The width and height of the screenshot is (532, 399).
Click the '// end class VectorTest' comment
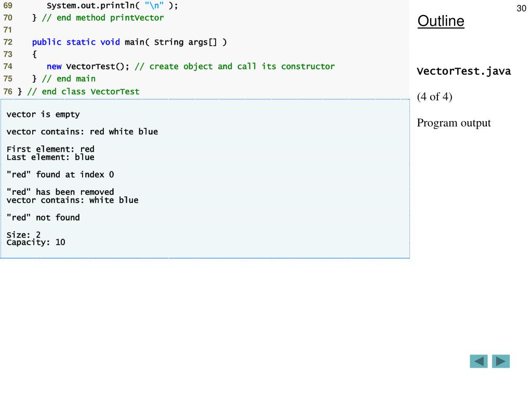tap(84, 91)
